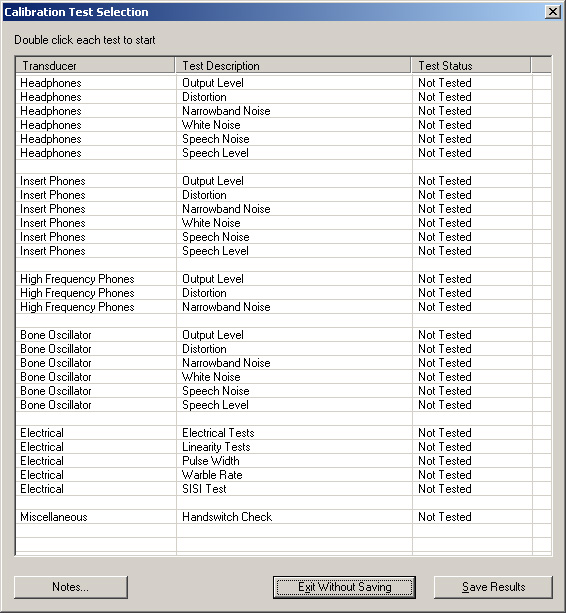Select the Pulse Width test row
Viewport: 566px width, 613px height.
(283, 461)
